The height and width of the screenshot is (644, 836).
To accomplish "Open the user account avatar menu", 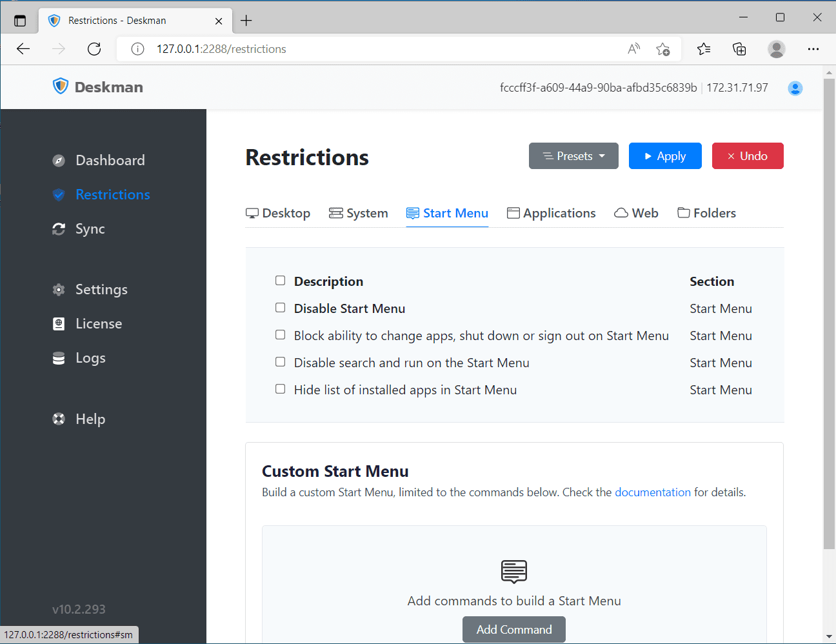I will tap(795, 88).
